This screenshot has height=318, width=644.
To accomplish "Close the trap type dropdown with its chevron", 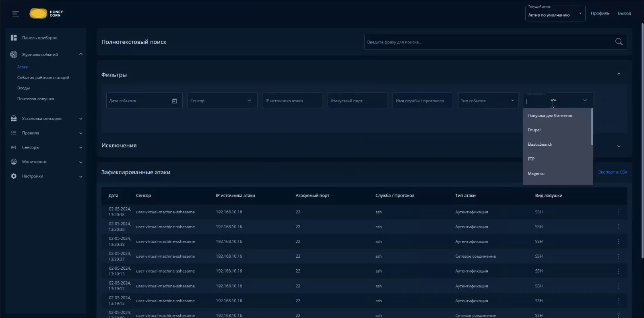I will click(585, 101).
